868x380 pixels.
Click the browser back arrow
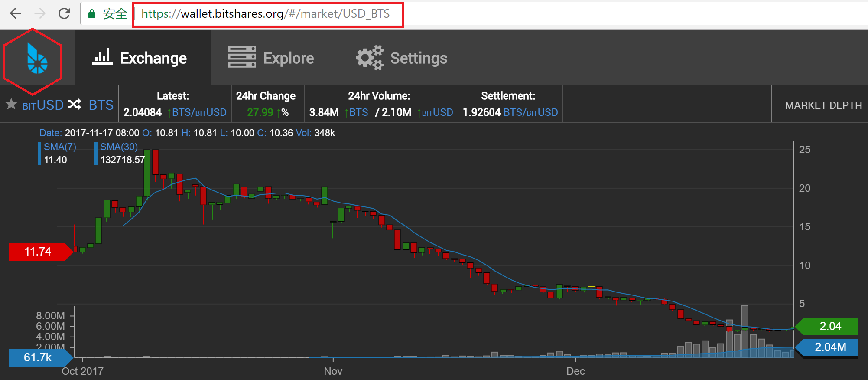pos(16,14)
